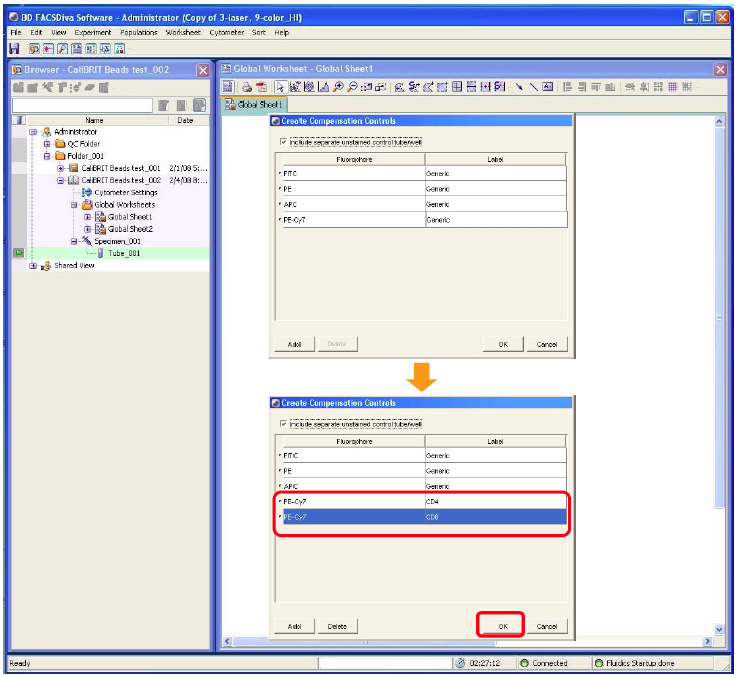
Task: Click the worksheet horizontal scrollbar right arrow
Action: 707,641
